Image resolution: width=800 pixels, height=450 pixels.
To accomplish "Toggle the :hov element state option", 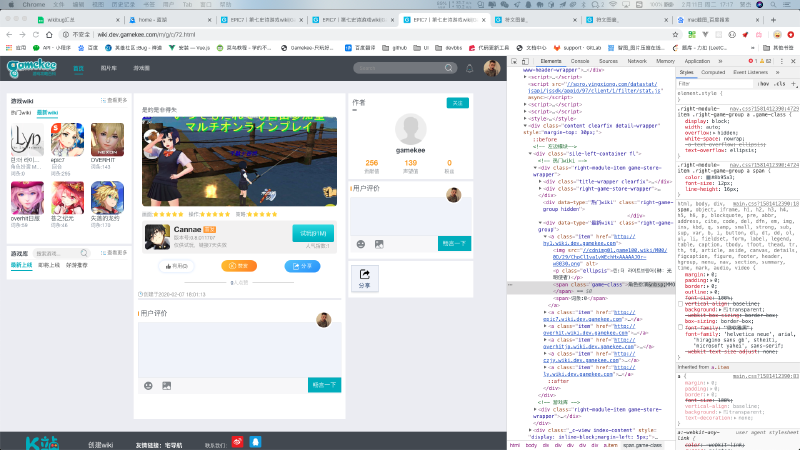I will [764, 84].
